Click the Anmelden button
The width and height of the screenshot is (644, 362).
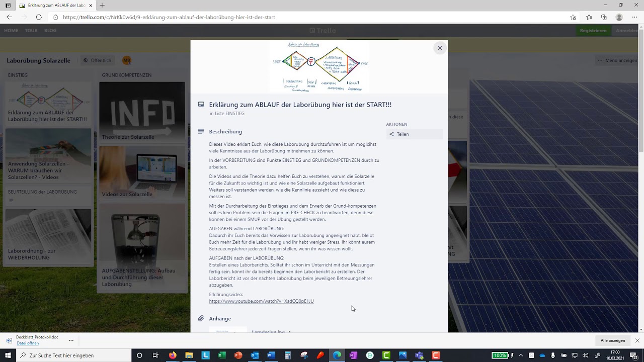(x=627, y=31)
